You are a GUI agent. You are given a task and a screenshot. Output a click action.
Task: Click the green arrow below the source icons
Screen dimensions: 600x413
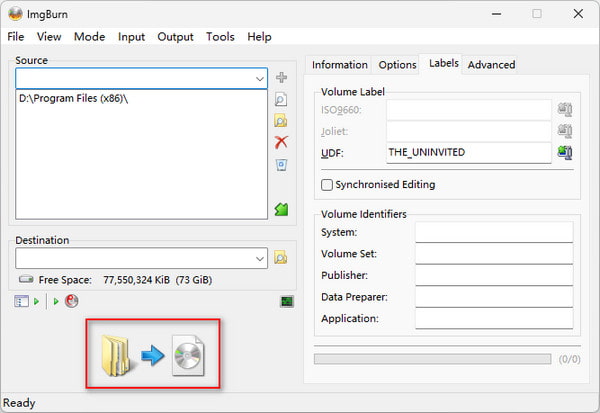(281, 209)
